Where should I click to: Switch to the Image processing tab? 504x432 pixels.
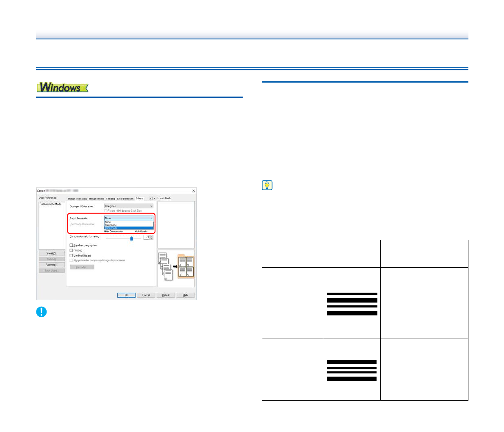(77, 199)
